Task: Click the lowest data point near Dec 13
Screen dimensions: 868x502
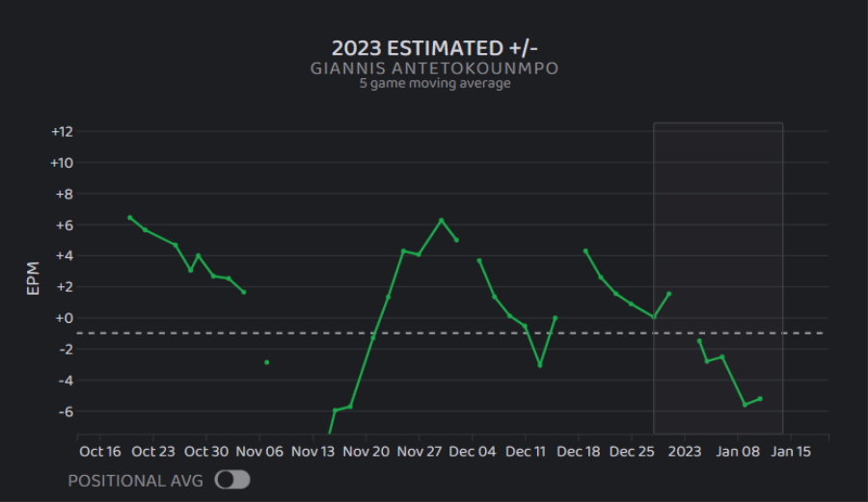Action: pyautogui.click(x=540, y=365)
